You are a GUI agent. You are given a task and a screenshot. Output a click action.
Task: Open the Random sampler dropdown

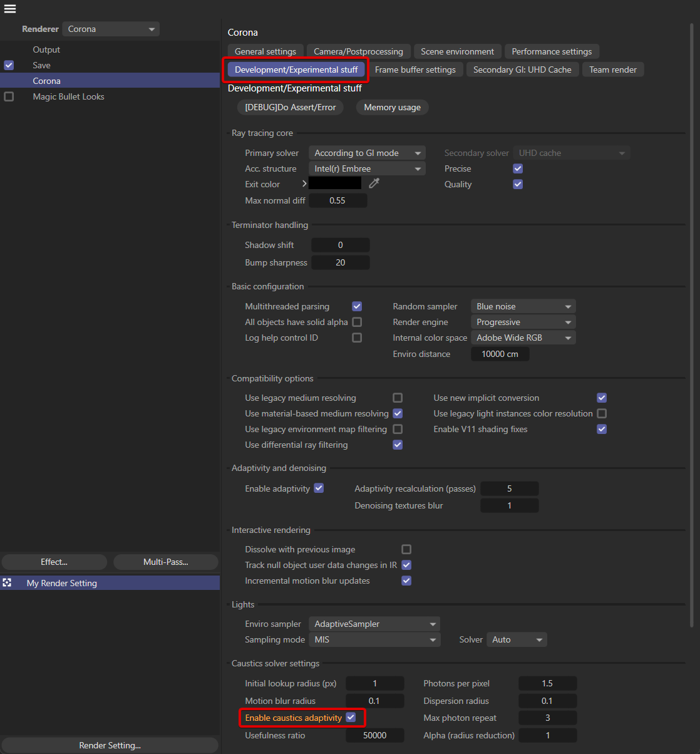pyautogui.click(x=522, y=306)
